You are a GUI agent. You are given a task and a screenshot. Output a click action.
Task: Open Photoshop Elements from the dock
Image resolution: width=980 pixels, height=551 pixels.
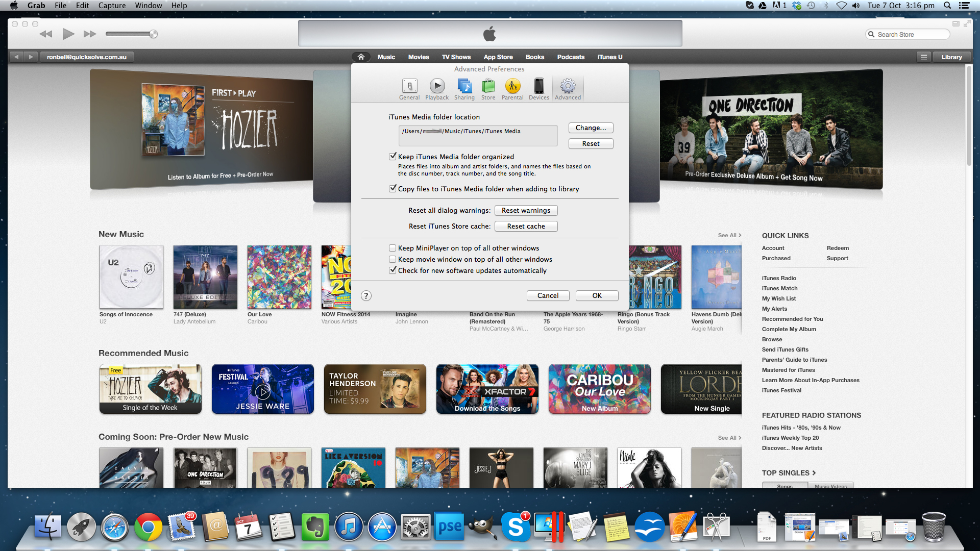coord(449,527)
